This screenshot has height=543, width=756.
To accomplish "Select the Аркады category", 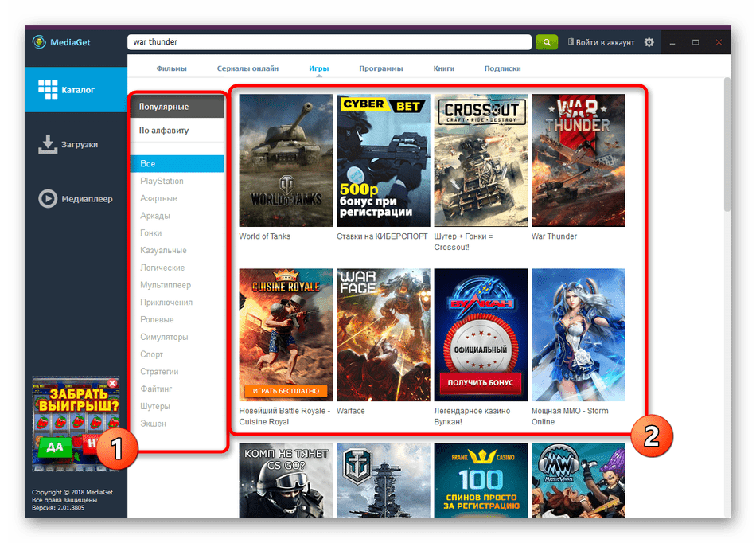I will [154, 216].
